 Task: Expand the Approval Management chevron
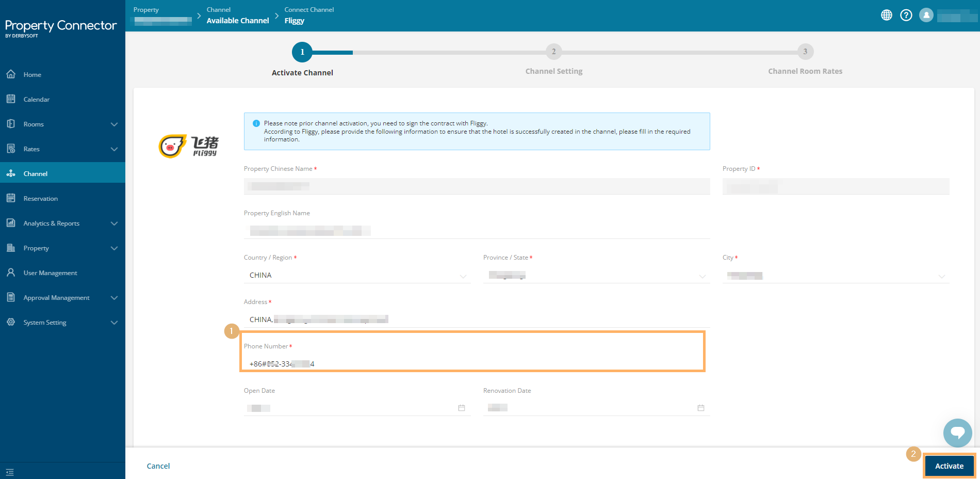(115, 298)
